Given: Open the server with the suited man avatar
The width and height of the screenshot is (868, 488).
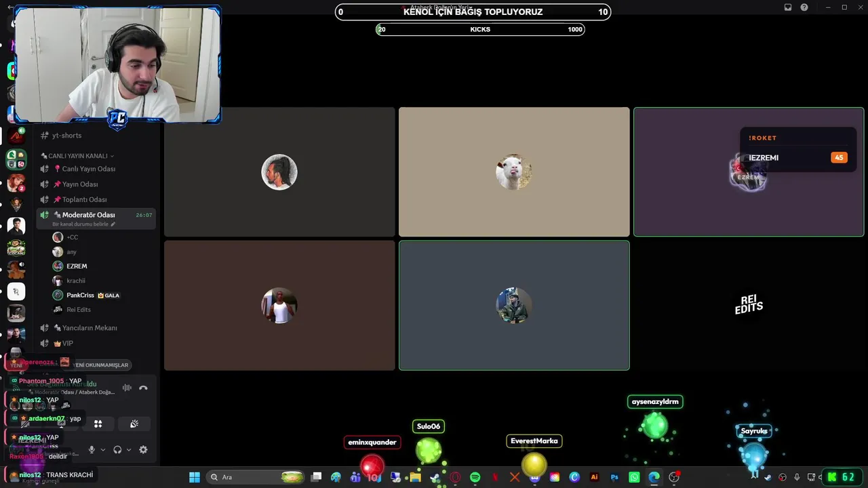Looking at the screenshot, I should [16, 226].
